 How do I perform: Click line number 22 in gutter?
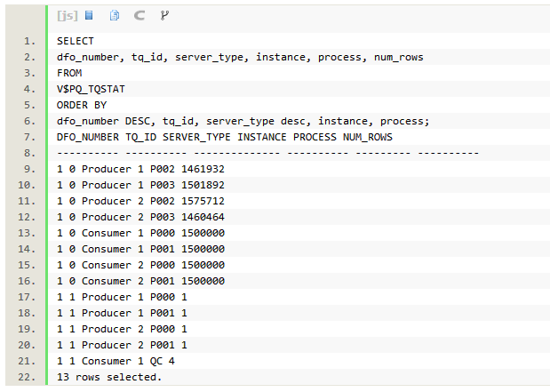tap(28, 378)
